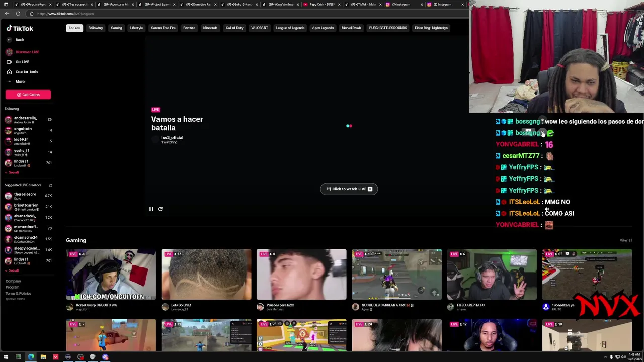Open Creator tools in sidebar
This screenshot has width=644, height=362.
(x=27, y=72)
